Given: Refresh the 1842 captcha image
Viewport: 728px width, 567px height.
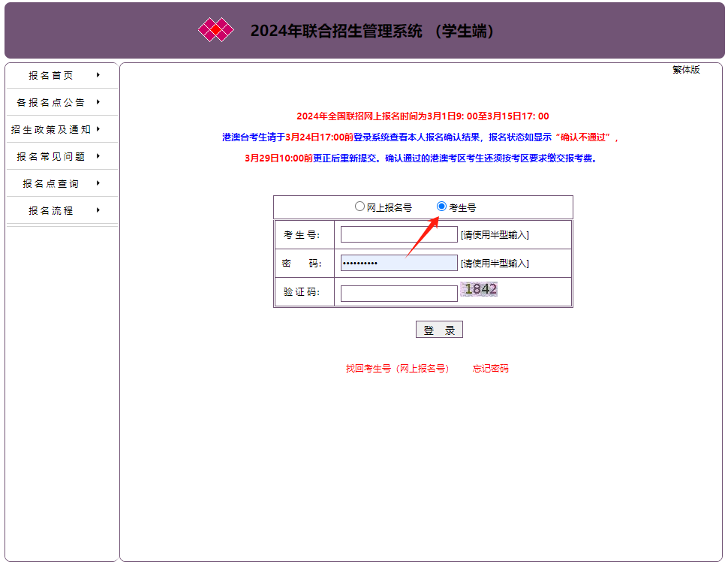Looking at the screenshot, I should pyautogui.click(x=479, y=289).
